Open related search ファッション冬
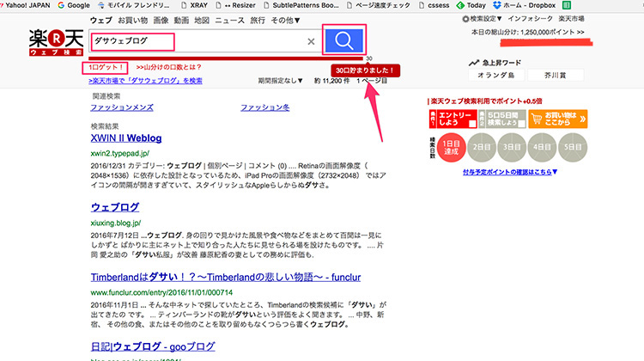The width and height of the screenshot is (644, 361). (265, 107)
